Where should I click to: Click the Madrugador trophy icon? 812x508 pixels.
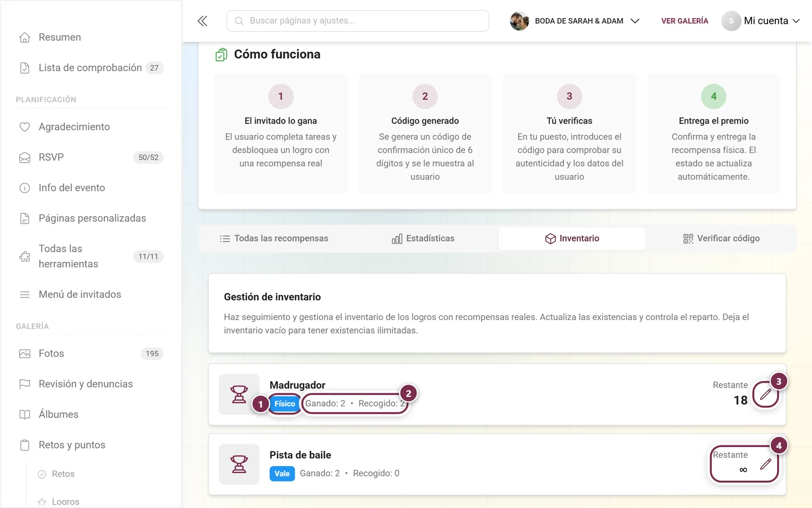coord(239,395)
